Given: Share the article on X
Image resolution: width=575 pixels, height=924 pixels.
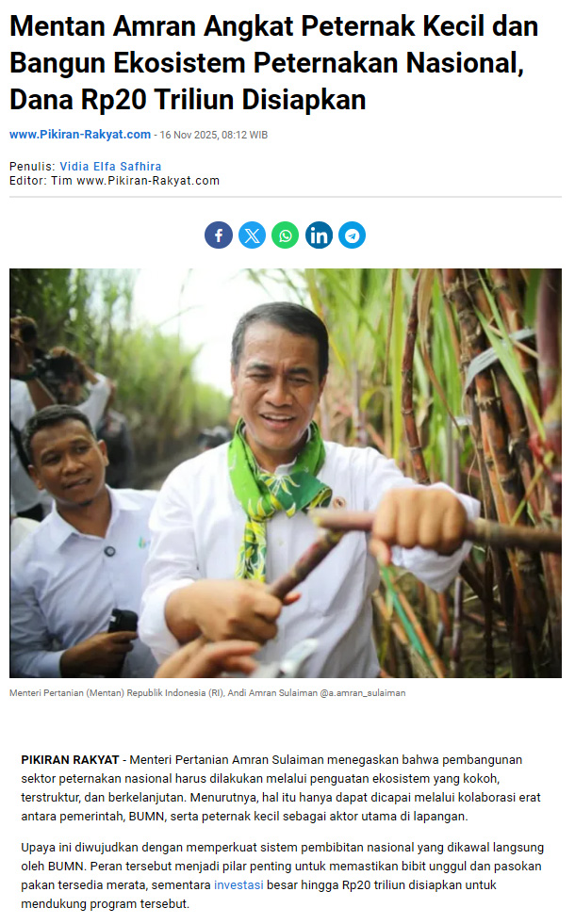Looking at the screenshot, I should [x=252, y=235].
